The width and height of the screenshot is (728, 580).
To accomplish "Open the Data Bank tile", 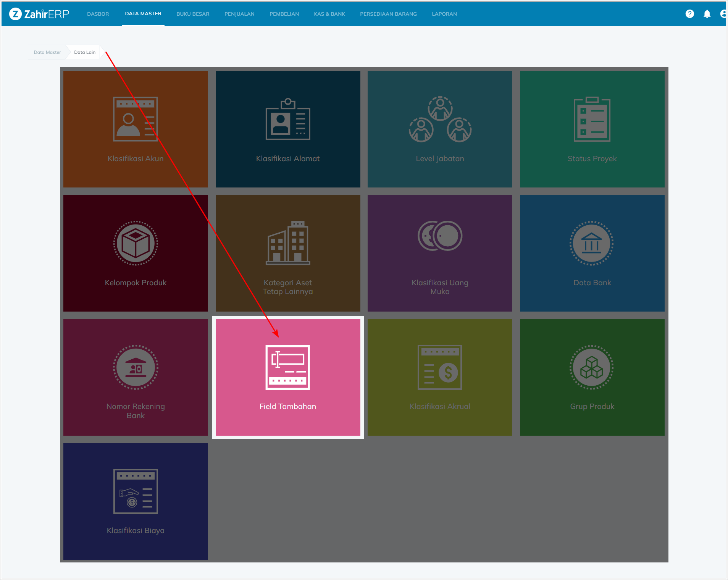I will point(592,253).
